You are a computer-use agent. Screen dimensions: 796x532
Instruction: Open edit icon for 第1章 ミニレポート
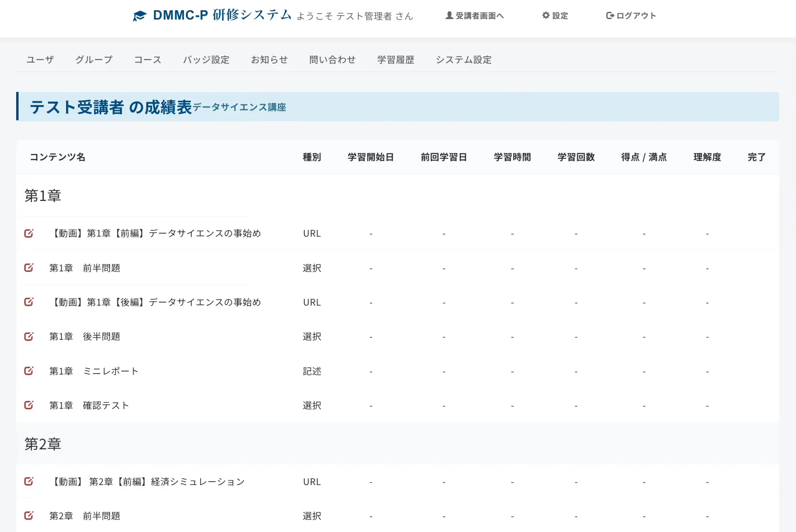(x=29, y=371)
